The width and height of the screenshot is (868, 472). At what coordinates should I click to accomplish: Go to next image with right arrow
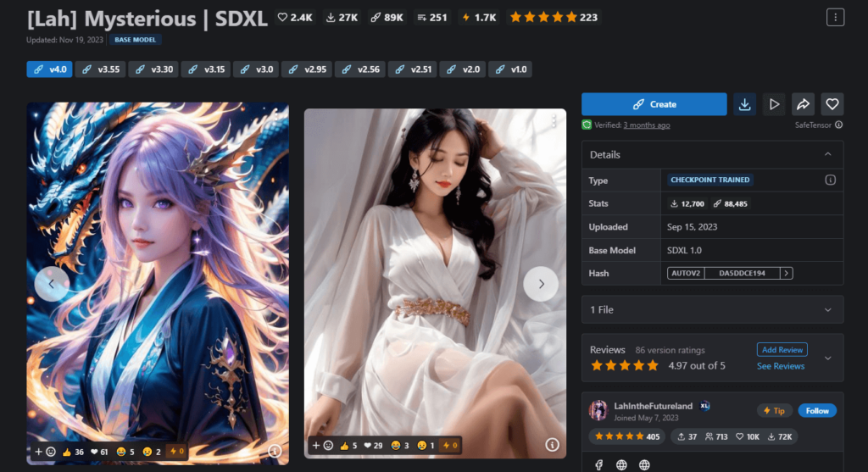click(x=540, y=284)
